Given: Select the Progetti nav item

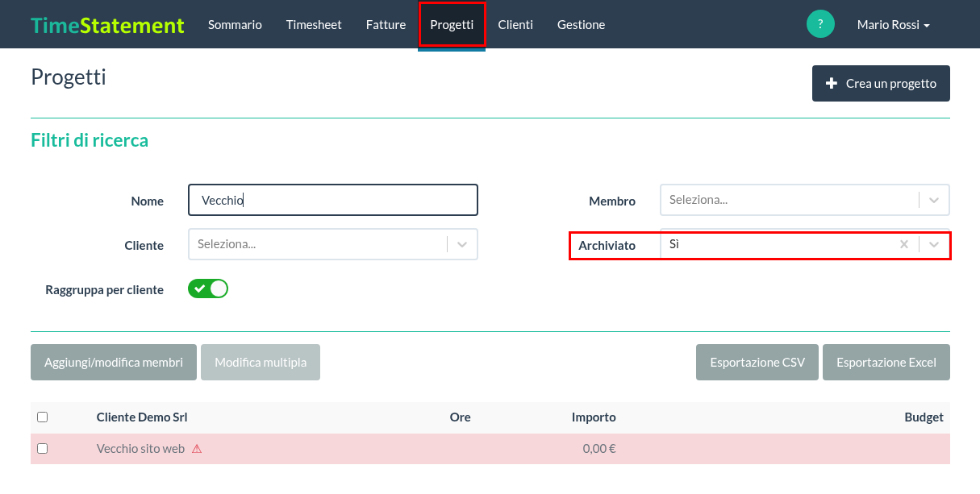Looking at the screenshot, I should pyautogui.click(x=452, y=25).
